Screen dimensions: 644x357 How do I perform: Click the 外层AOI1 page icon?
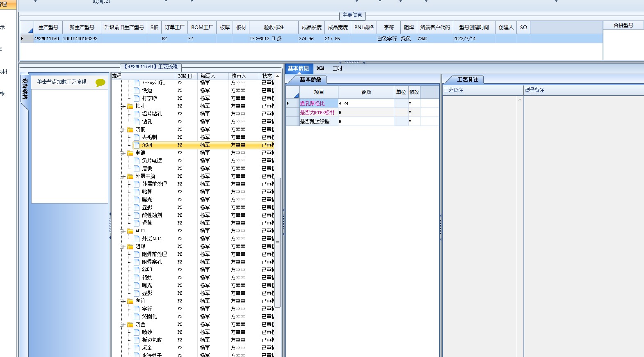coord(137,238)
